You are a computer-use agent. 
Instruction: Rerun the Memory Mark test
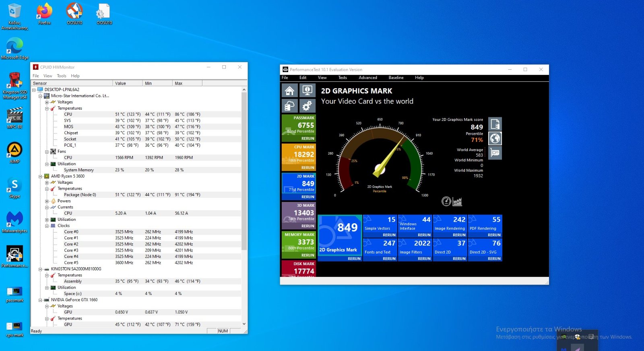[x=308, y=255]
